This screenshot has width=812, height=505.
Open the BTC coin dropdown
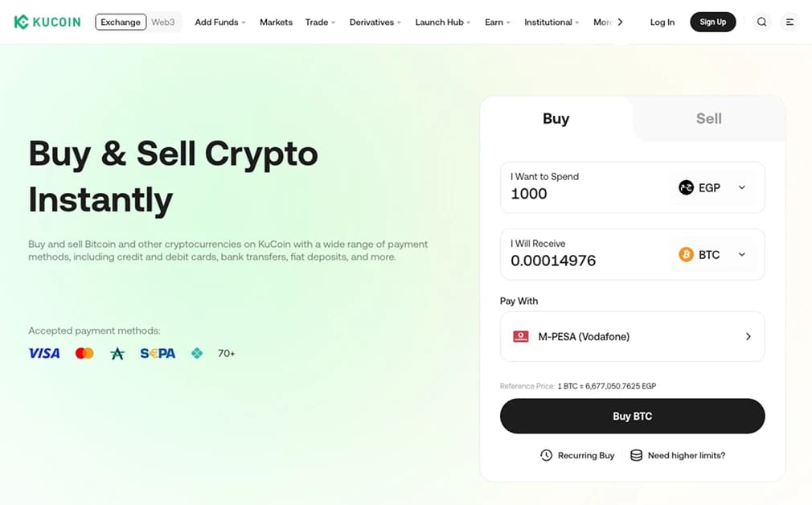(x=740, y=254)
